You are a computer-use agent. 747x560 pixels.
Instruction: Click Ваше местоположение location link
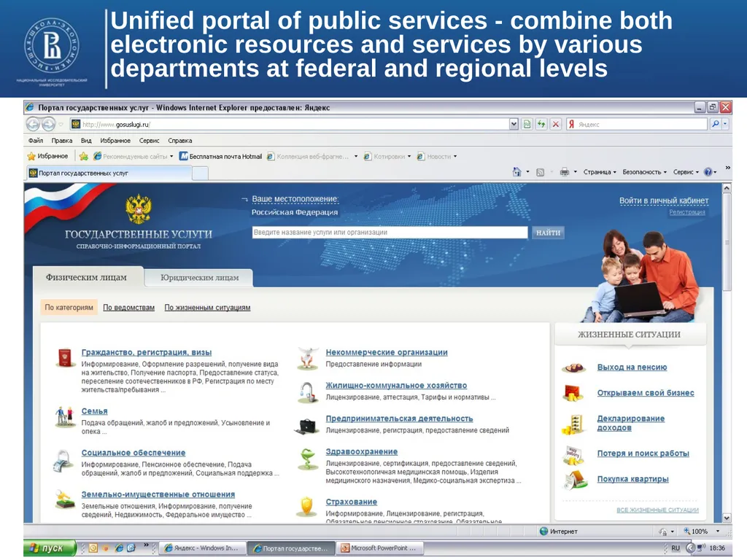pos(295,199)
